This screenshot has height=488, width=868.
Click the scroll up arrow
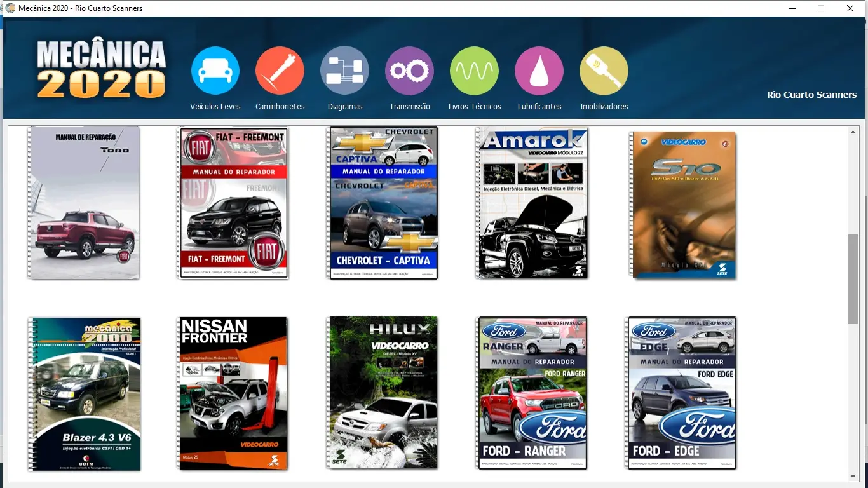click(x=853, y=132)
